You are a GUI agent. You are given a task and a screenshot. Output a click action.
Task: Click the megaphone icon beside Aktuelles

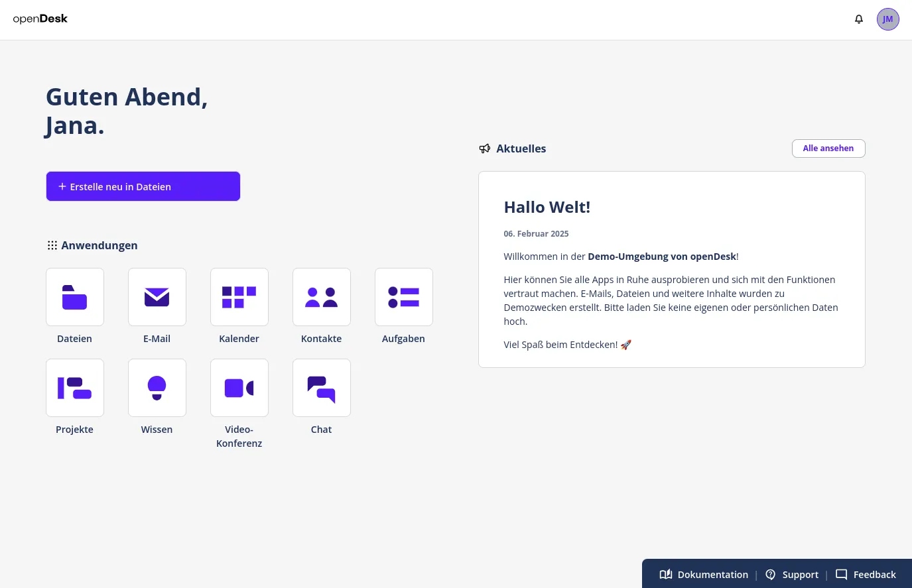[x=485, y=148]
